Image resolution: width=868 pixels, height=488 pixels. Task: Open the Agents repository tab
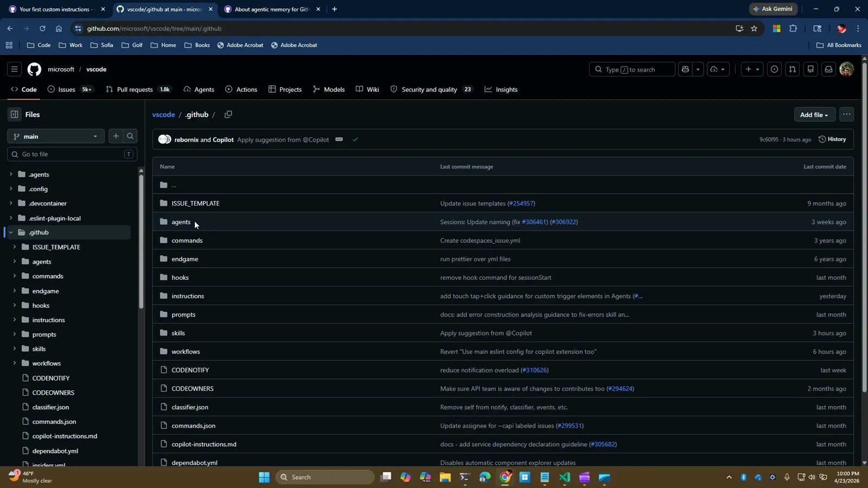pos(199,89)
